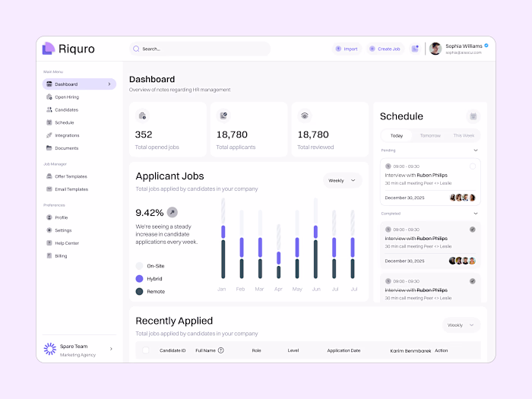Click the Jun bar in chart
Image resolution: width=532 pixels, height=399 pixels.
point(315,239)
